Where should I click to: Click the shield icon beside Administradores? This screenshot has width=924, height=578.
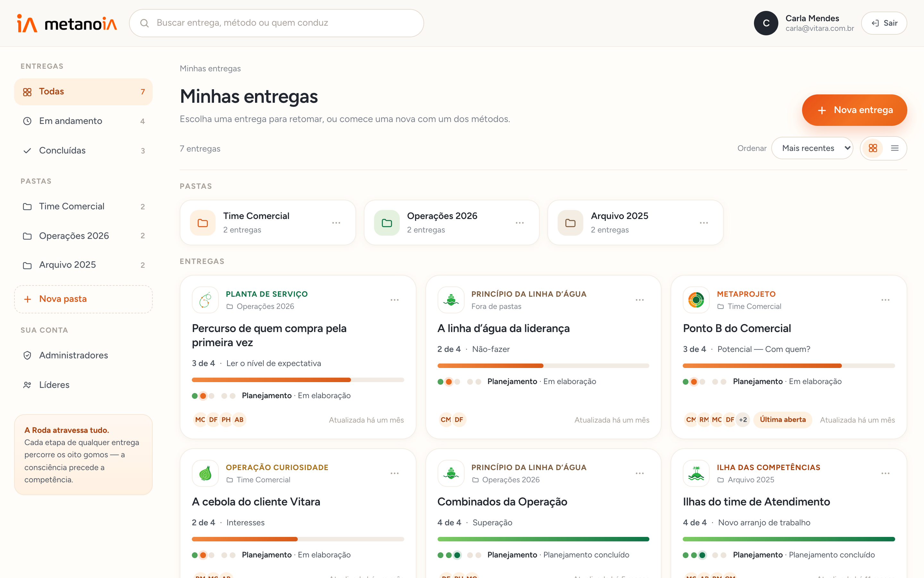(27, 355)
